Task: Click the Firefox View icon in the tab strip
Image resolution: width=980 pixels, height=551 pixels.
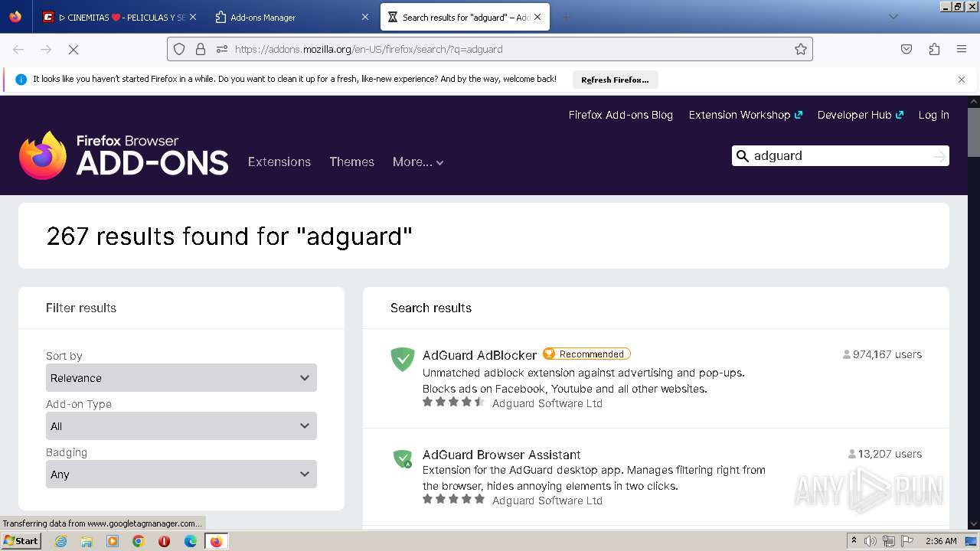Action: click(15, 17)
